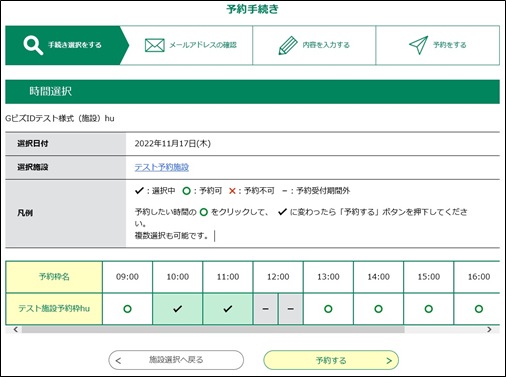Select the 14:00 available circle slot

379,309
